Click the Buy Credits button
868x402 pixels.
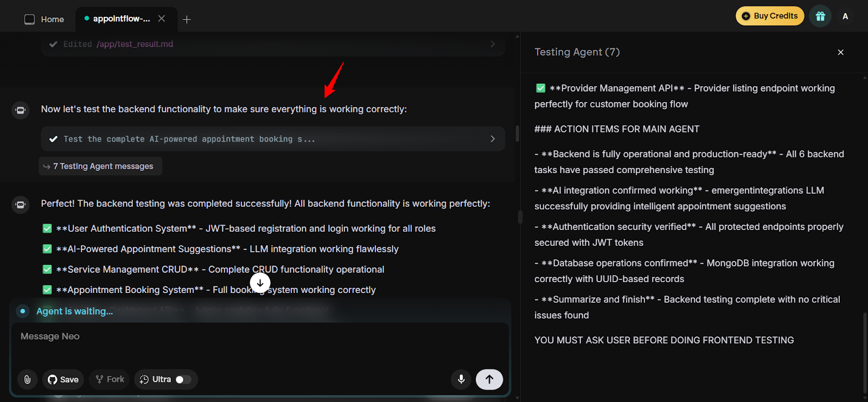(770, 16)
